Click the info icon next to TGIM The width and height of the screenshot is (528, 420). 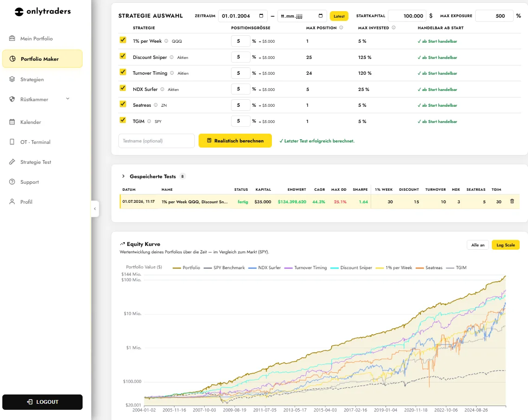pyautogui.click(x=149, y=121)
